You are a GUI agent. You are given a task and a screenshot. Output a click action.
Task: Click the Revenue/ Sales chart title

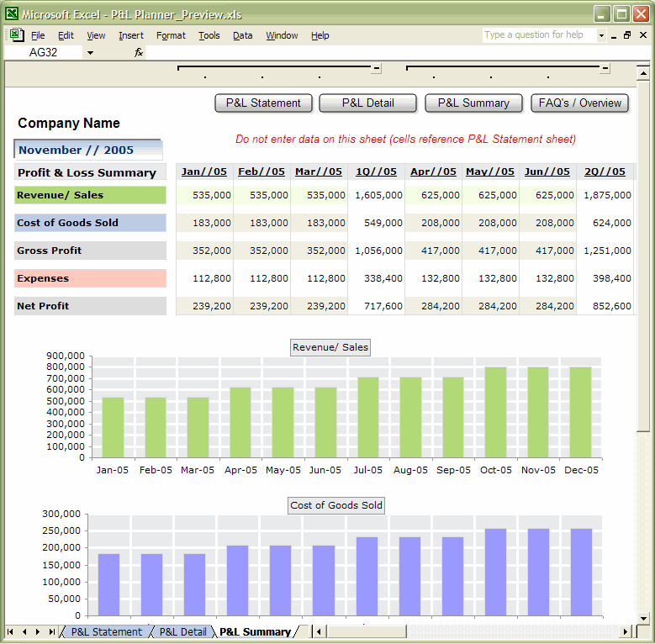(330, 347)
